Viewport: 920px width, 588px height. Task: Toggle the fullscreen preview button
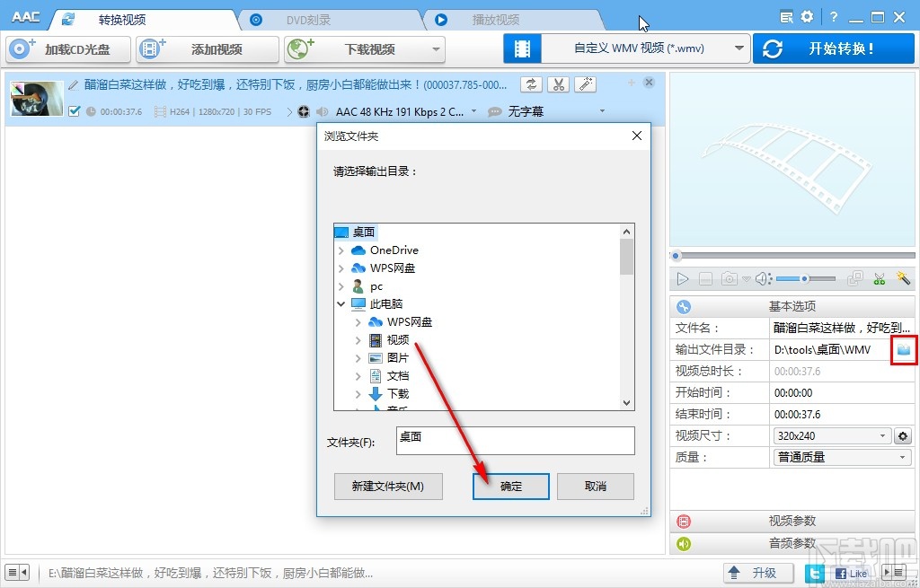pos(706,278)
